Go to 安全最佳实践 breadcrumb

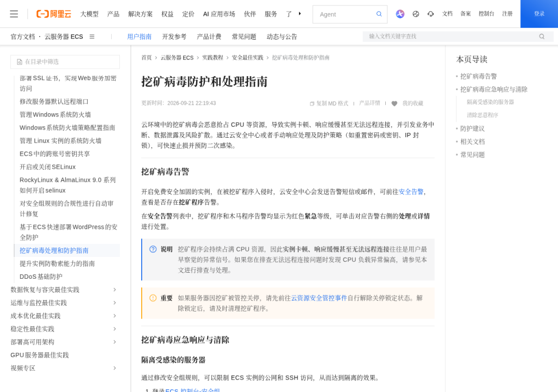point(247,58)
